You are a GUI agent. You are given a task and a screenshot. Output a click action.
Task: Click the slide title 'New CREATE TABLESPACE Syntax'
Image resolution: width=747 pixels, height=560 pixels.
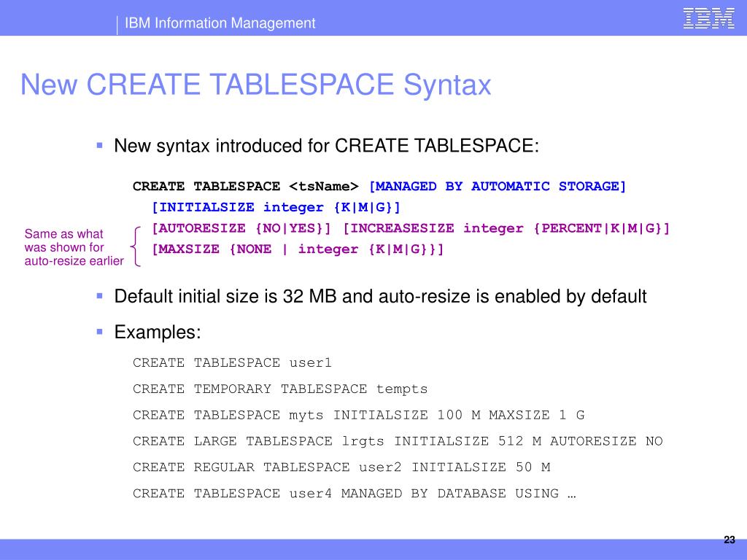pyautogui.click(x=255, y=85)
